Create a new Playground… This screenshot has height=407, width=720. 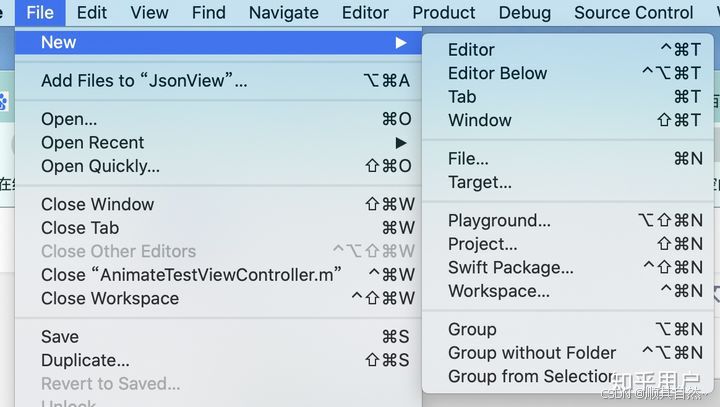[x=568, y=220]
